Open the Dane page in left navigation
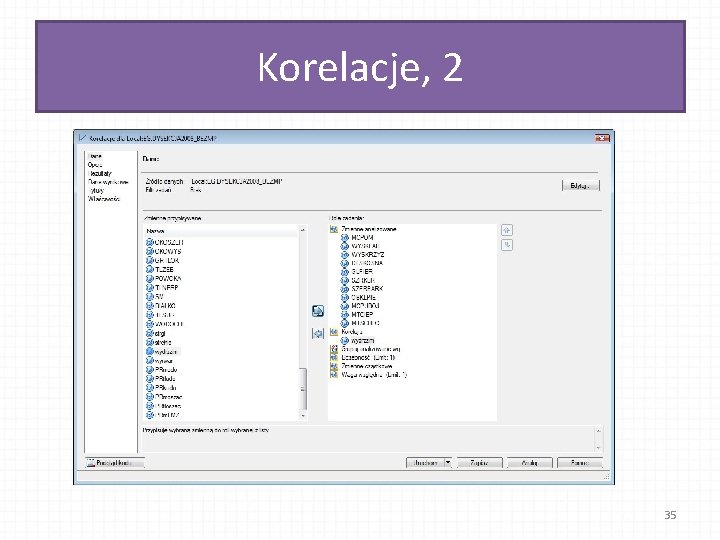720x540 pixels. [95, 156]
